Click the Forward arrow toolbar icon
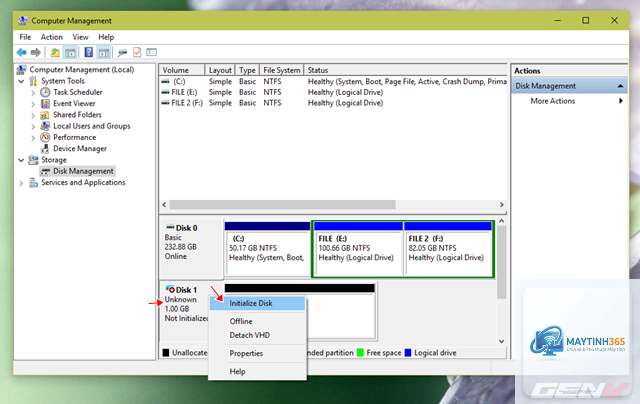Viewport: 640px width, 404px height. [x=36, y=52]
